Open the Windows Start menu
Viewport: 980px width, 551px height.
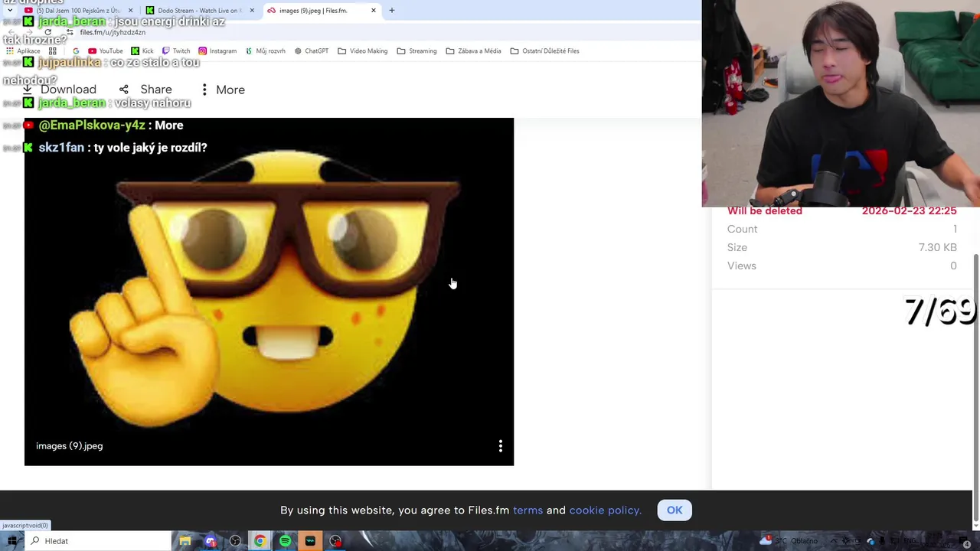11,541
